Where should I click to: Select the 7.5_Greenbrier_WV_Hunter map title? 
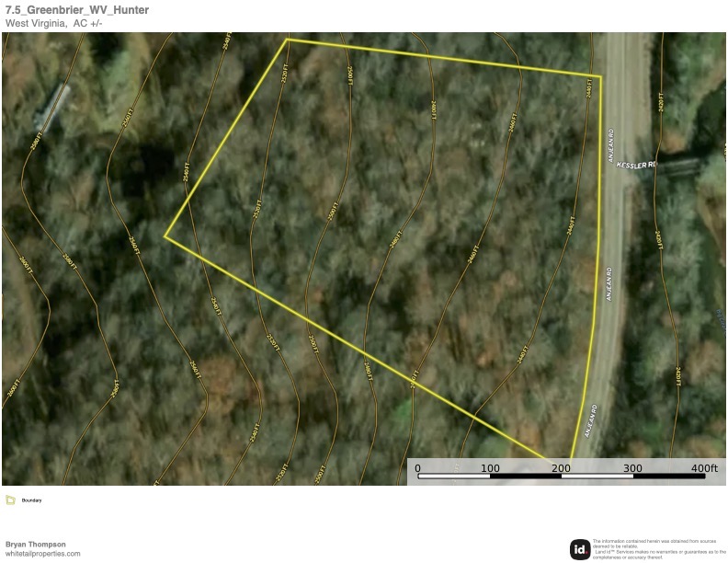76,10
